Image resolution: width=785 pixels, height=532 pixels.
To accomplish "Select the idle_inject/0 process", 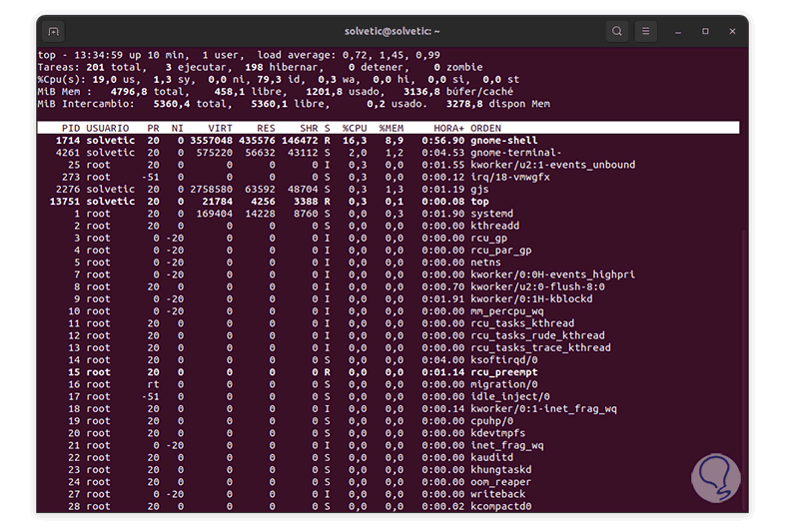I will point(510,396).
